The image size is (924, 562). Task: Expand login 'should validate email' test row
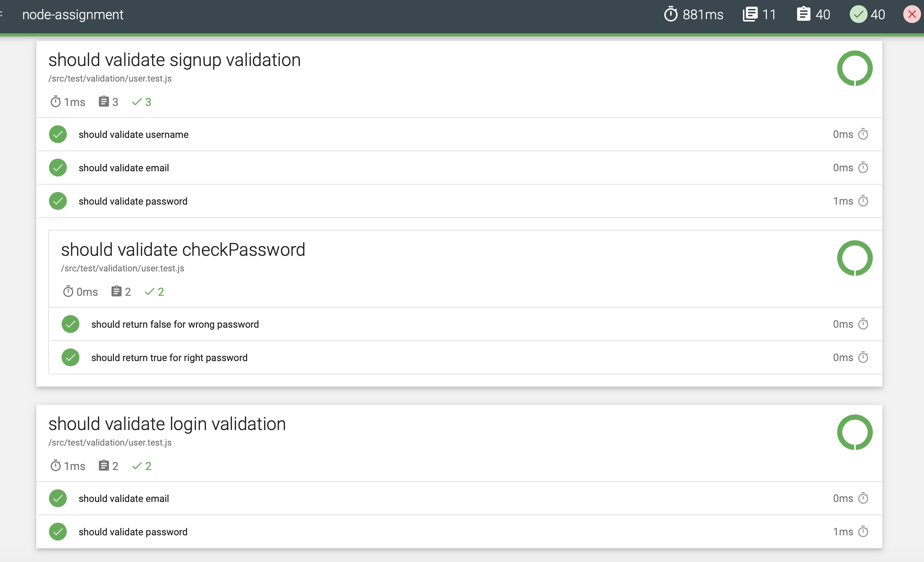(124, 499)
